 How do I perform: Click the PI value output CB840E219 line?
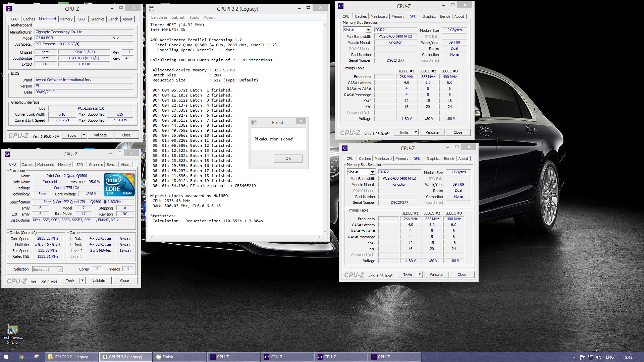click(204, 186)
